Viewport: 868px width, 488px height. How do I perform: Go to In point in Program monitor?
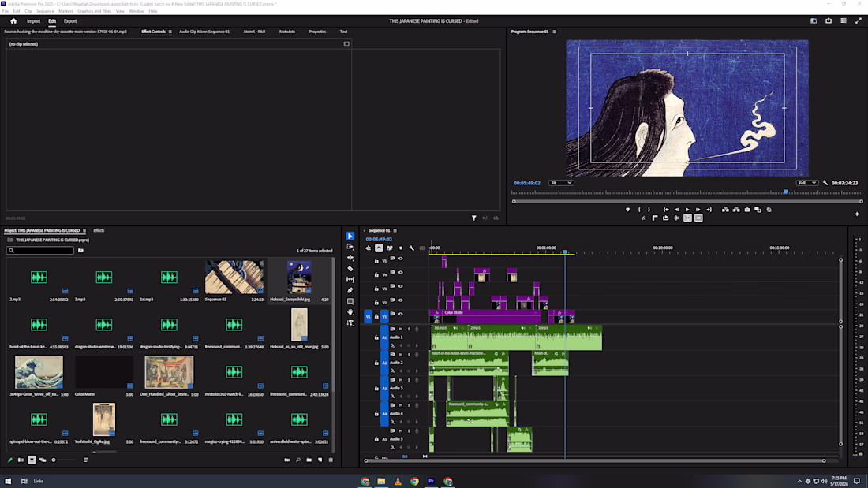click(666, 210)
